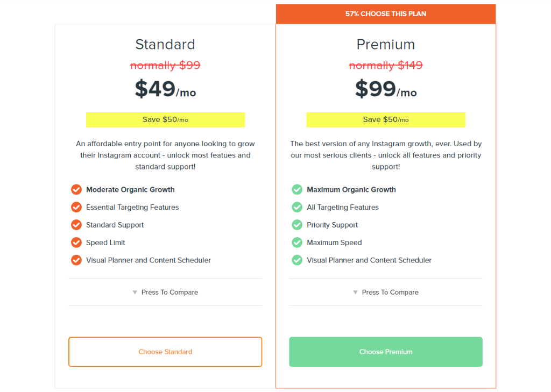This screenshot has height=392, width=551.
Task: Click the Standard plan heading
Action: pyautogui.click(x=165, y=45)
